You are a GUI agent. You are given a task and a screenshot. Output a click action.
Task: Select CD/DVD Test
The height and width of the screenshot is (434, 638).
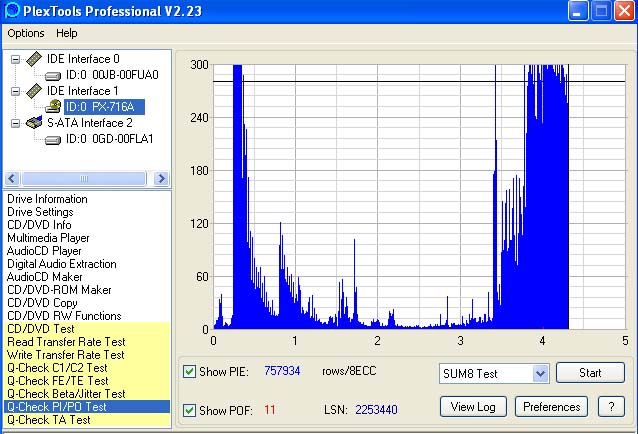pyautogui.click(x=87, y=329)
